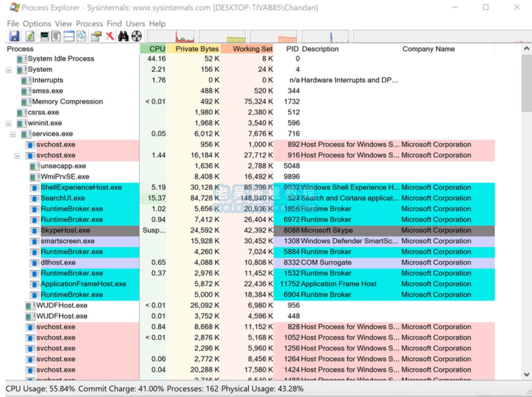The image size is (532, 397).
Task: Open the process Properties toolbar icon
Action: pos(96,36)
